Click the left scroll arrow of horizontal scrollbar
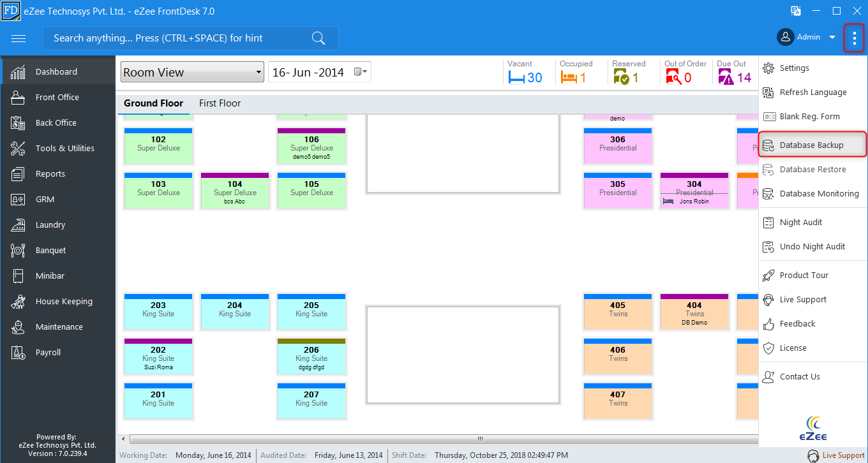 pos(123,439)
